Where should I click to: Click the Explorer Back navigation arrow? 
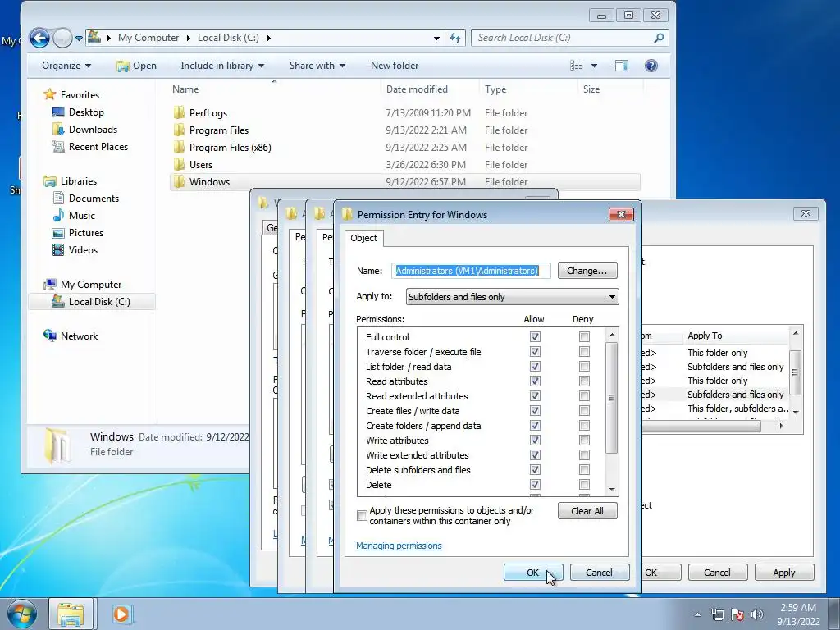point(39,38)
